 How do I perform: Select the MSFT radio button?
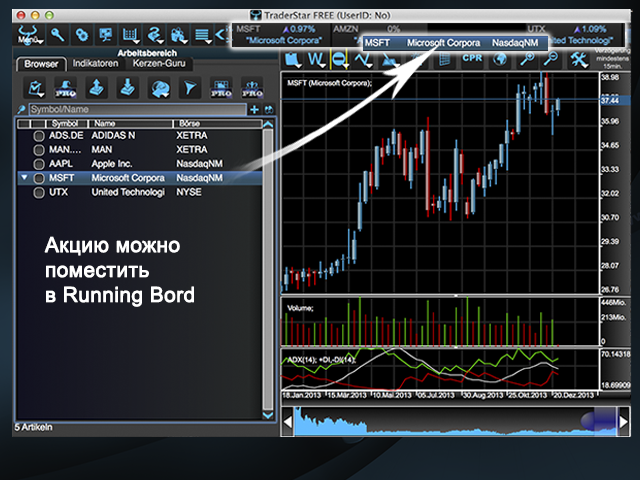point(39,178)
